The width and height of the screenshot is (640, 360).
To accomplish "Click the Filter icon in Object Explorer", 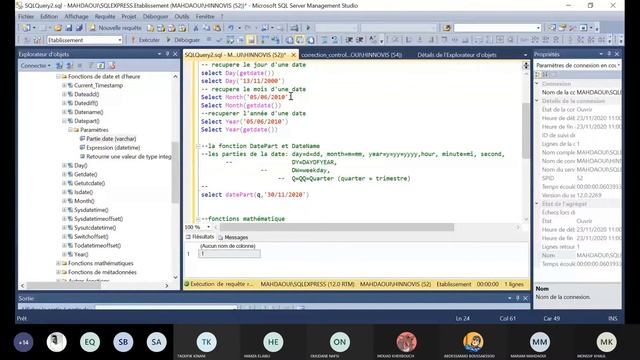I will pyautogui.click(x=91, y=65).
